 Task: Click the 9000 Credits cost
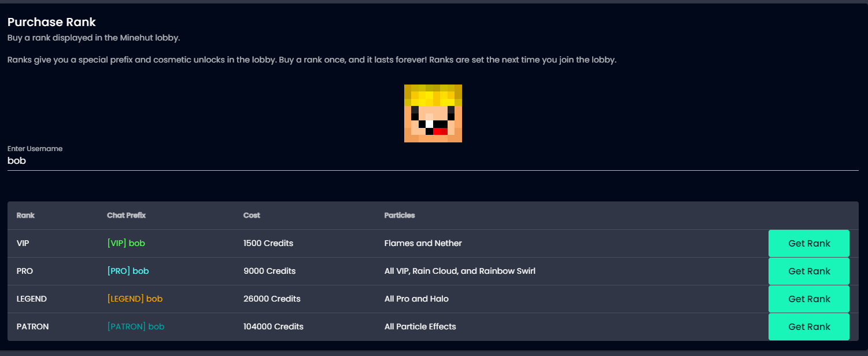(269, 271)
